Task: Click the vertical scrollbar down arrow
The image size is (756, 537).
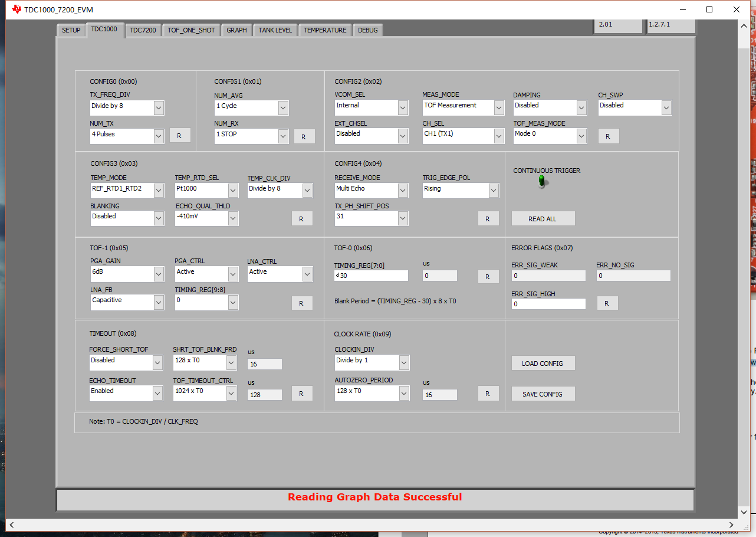Action: click(x=744, y=513)
